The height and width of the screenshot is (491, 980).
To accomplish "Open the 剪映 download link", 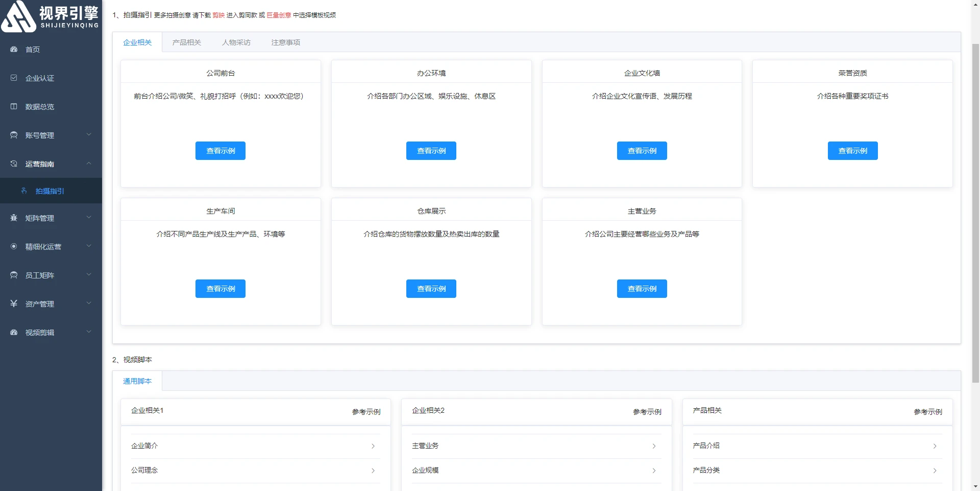I will tap(218, 15).
